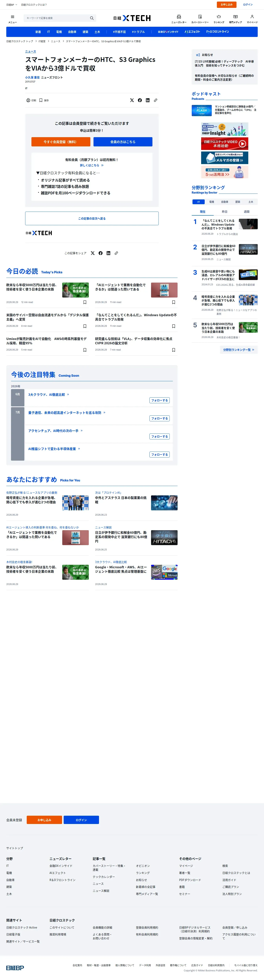The image size is (264, 980).
Task: Open 日経クロステックとは？ link in the top bar
Action: [34, 5]
